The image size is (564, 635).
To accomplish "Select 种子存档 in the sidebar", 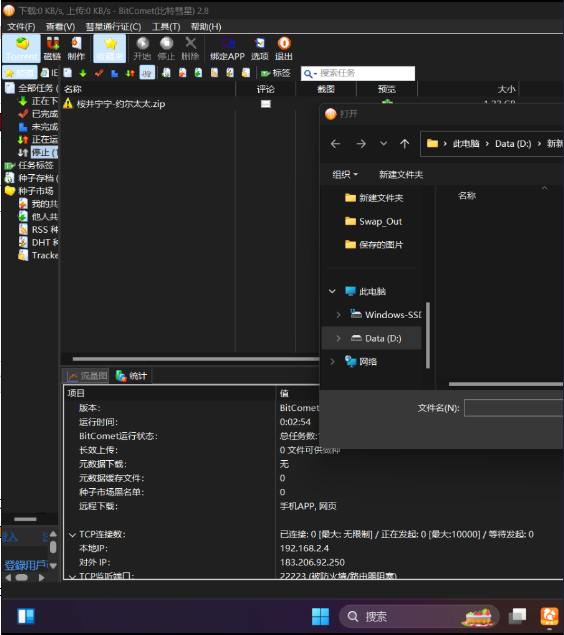I will click(32, 178).
